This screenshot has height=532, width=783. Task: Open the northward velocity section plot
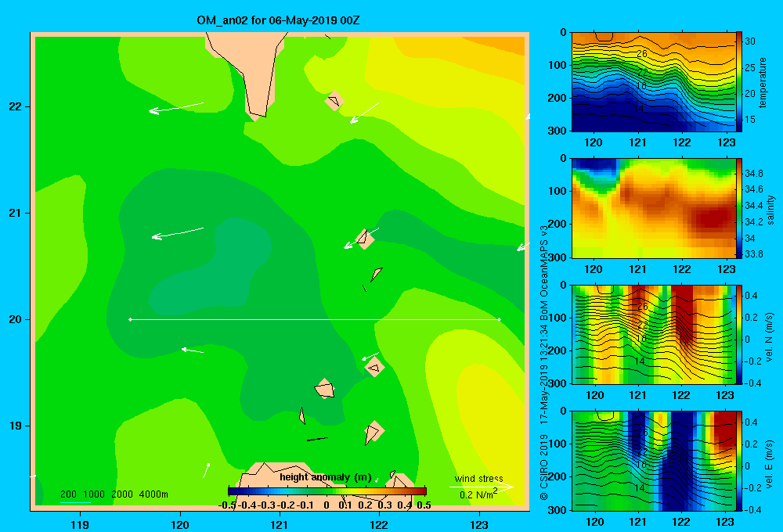click(x=653, y=334)
